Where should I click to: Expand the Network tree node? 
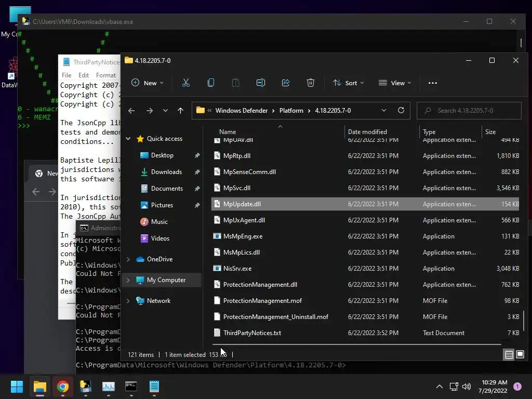(128, 301)
